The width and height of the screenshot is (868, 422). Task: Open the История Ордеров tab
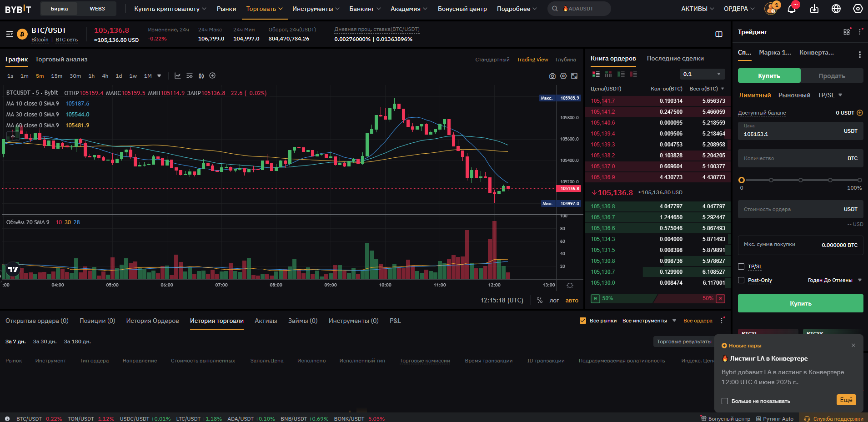[x=152, y=321]
